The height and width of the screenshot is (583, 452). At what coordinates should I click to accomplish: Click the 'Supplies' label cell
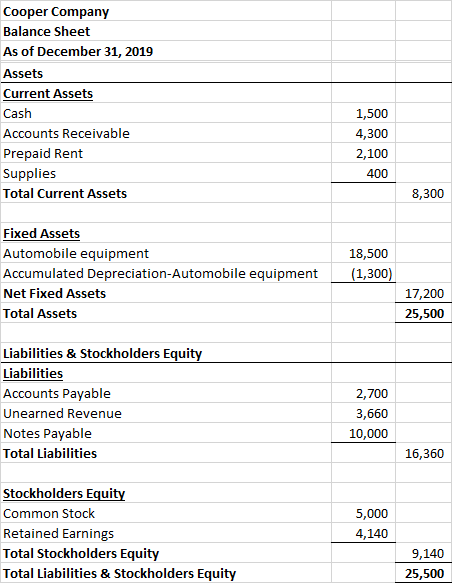30,174
